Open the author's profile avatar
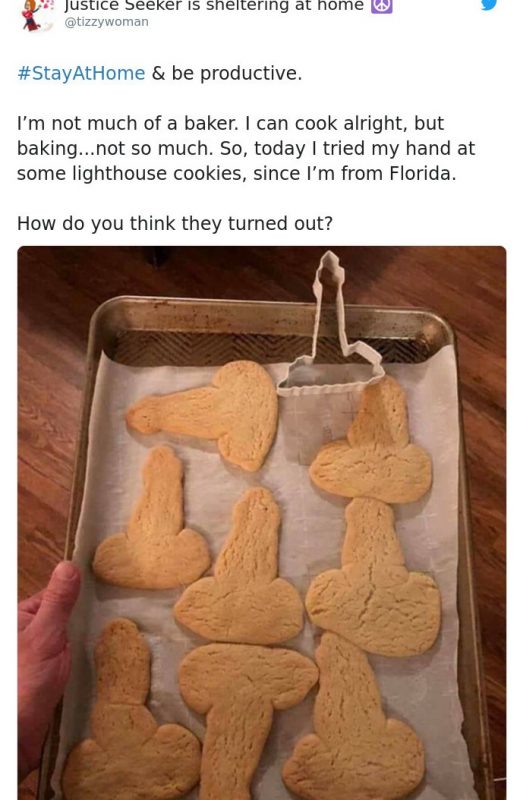Viewport: 520px width, 800px height. pos(36,15)
